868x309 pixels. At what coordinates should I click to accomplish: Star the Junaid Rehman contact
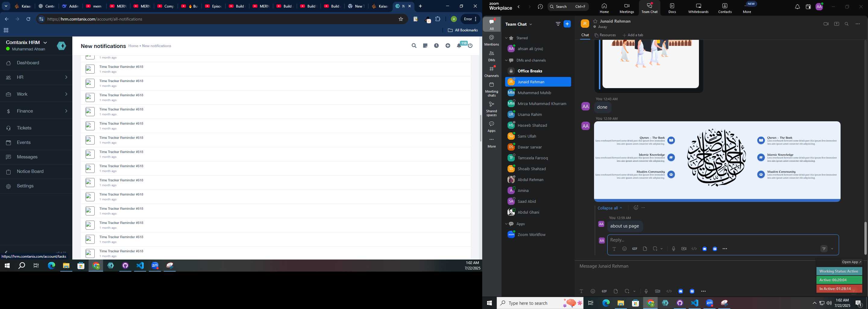[596, 21]
